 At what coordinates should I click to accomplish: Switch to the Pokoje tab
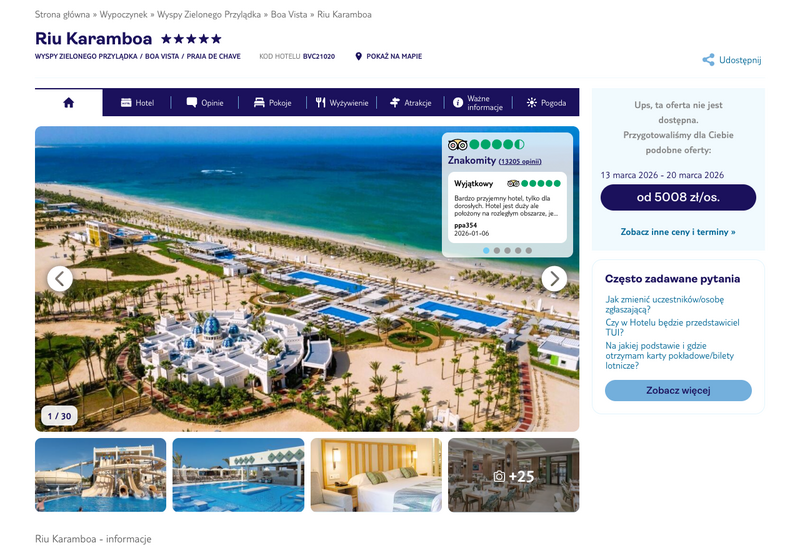pyautogui.click(x=272, y=103)
